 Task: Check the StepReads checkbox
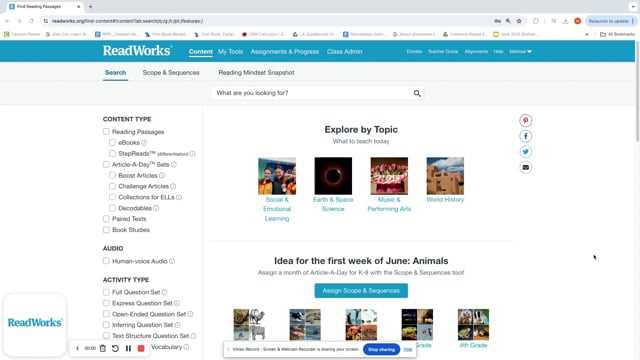click(x=112, y=153)
